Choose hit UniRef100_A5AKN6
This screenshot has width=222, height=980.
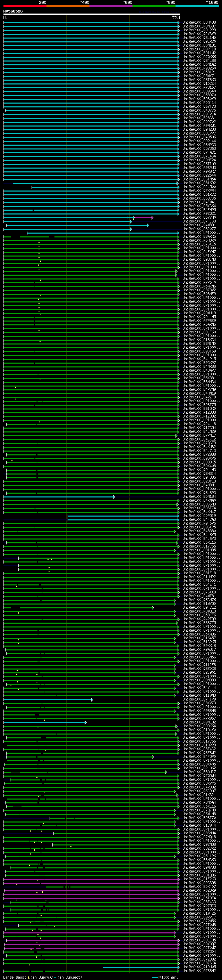(x=199, y=286)
